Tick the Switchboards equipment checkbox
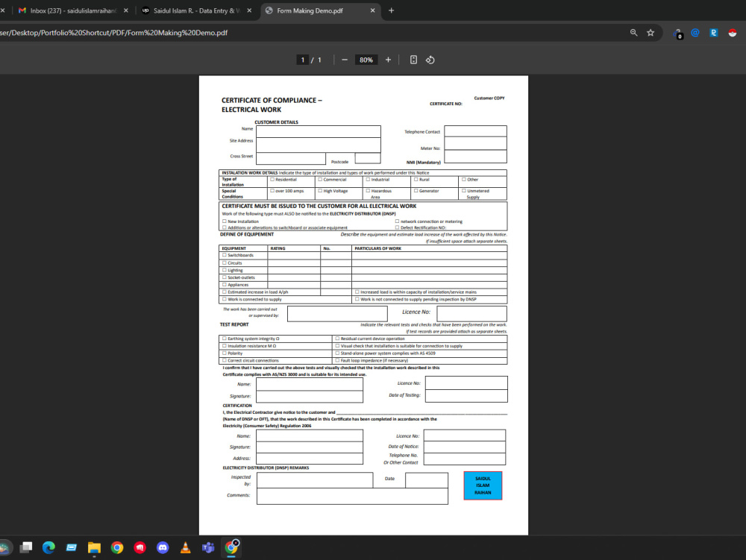The image size is (746, 560). [225, 255]
